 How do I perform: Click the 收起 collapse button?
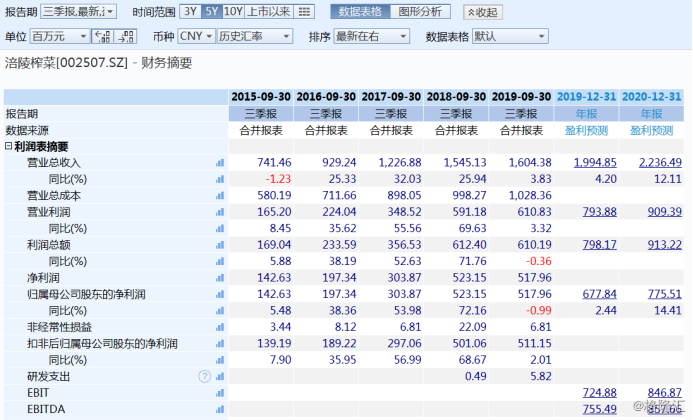(x=484, y=12)
